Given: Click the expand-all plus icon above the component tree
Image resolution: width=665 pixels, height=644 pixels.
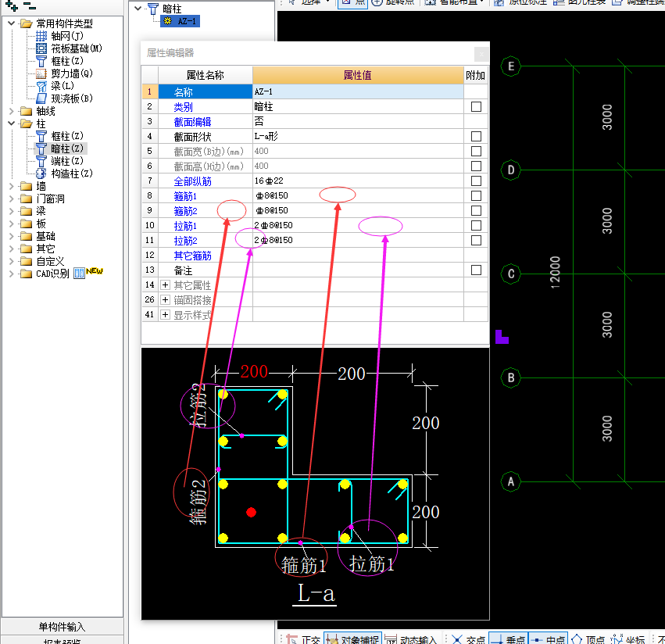Looking at the screenshot, I should (12, 6).
